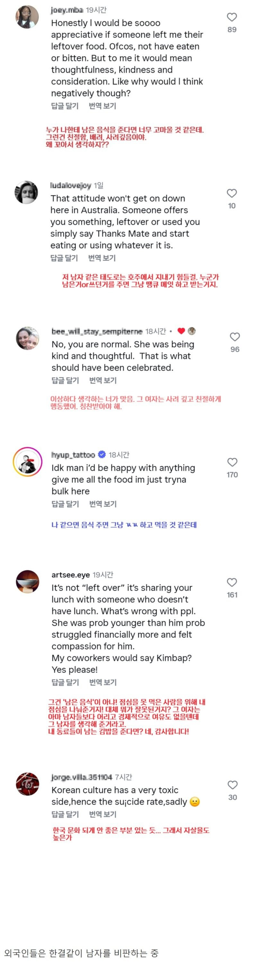
Task: Open hyup_tattoo's username profile link
Action: pos(73,455)
